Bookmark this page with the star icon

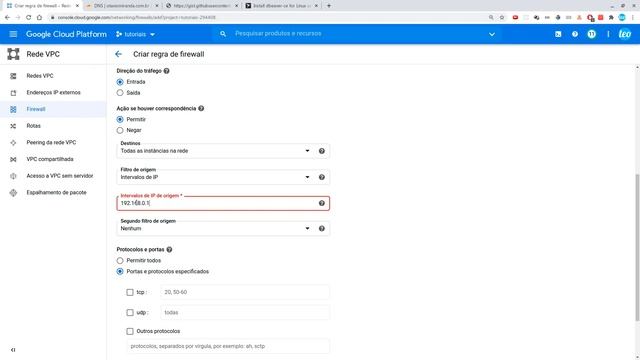[502, 18]
